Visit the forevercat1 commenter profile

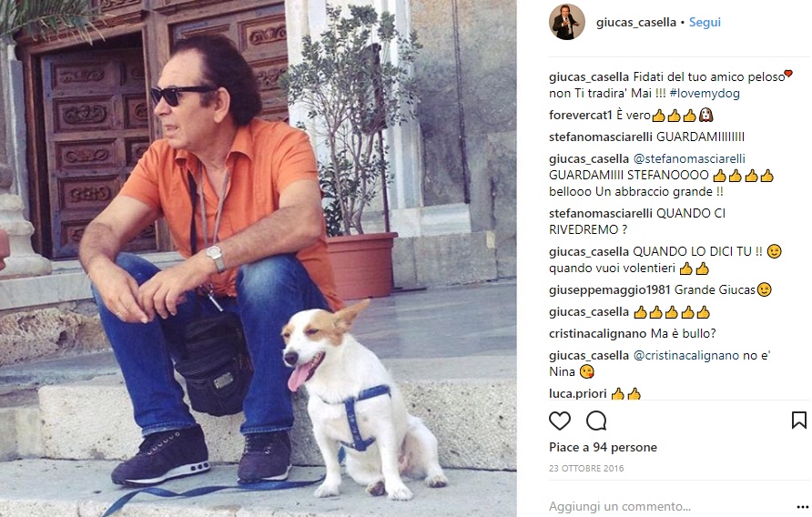(581, 115)
